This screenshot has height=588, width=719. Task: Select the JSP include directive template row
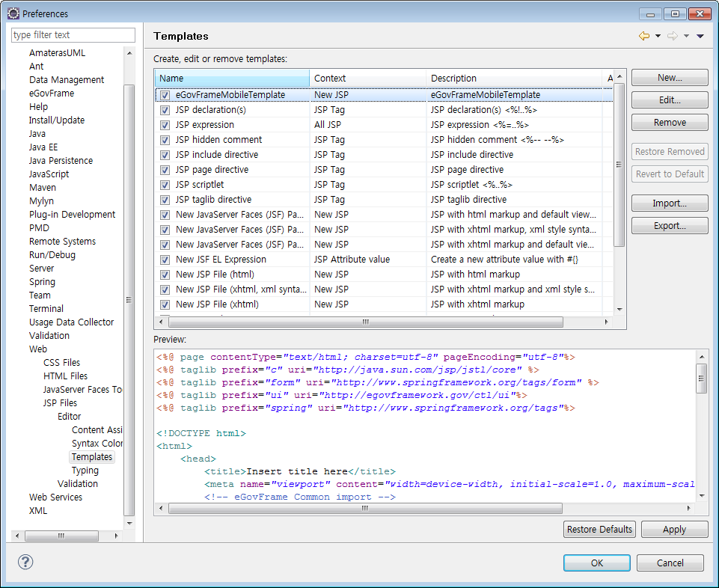217,155
